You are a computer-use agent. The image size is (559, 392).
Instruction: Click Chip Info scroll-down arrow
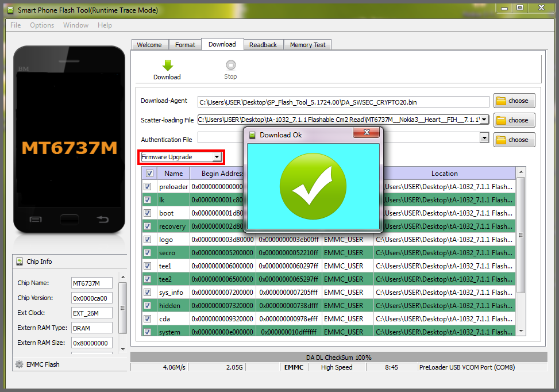click(122, 349)
